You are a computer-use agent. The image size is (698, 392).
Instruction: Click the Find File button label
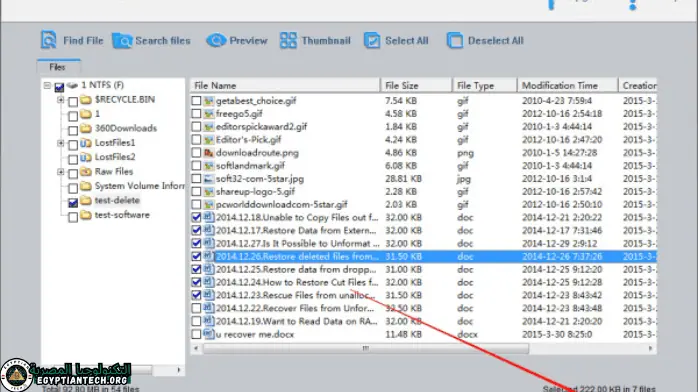tap(83, 40)
